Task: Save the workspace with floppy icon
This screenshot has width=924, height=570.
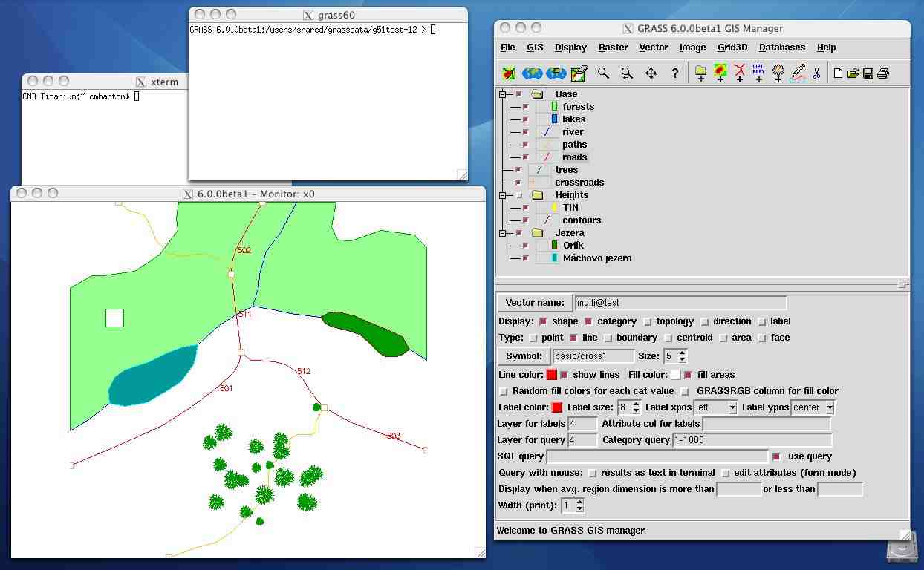Action: [x=868, y=73]
